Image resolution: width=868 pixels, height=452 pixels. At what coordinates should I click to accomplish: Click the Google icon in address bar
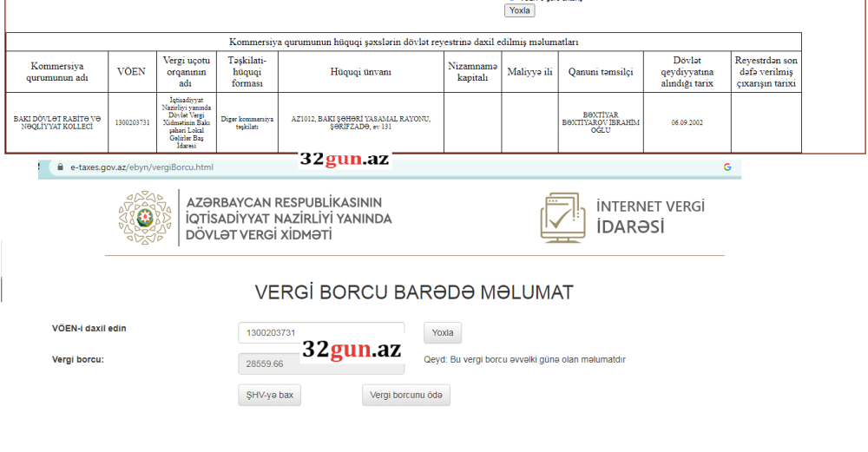click(x=727, y=167)
